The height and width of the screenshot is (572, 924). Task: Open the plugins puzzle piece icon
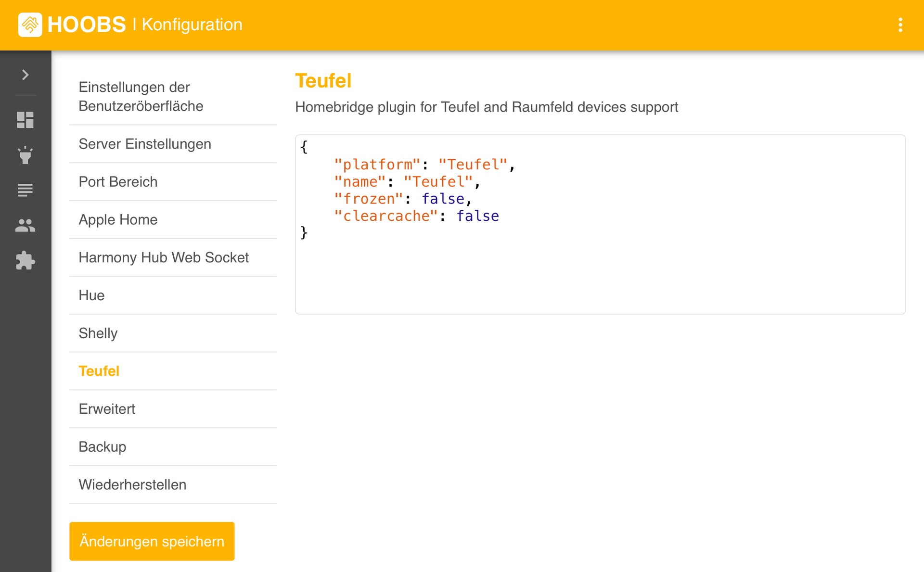point(26,261)
